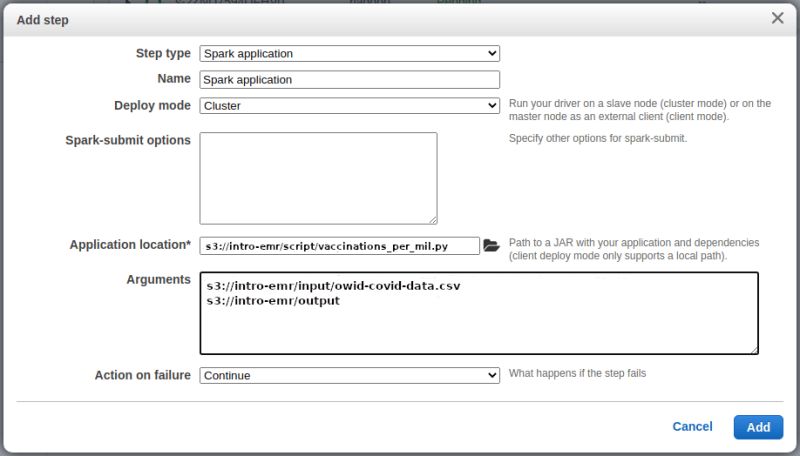The height and width of the screenshot is (456, 800).
Task: Open the Step type dropdown
Action: pos(349,54)
